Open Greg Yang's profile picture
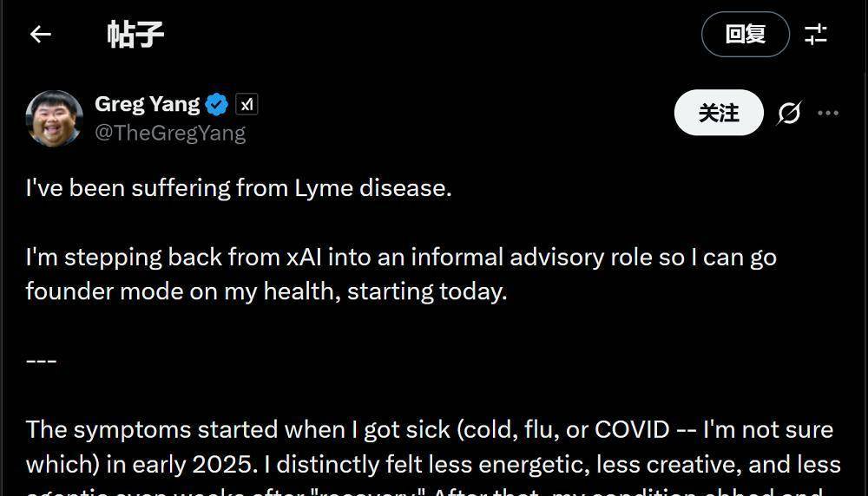 (x=55, y=118)
